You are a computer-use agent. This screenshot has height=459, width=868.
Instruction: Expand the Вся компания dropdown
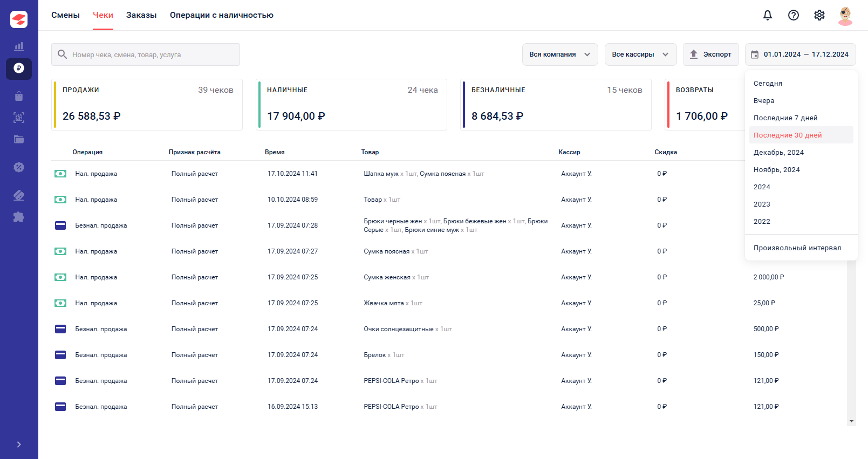560,54
